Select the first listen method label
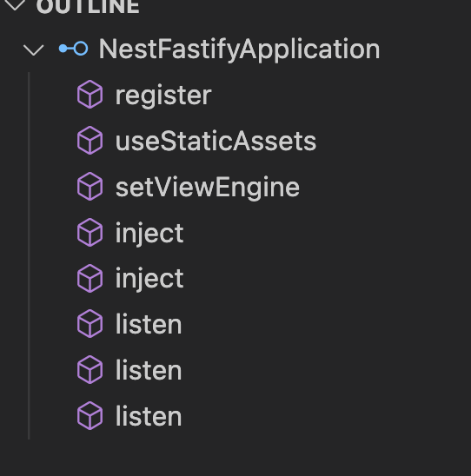 click(149, 325)
